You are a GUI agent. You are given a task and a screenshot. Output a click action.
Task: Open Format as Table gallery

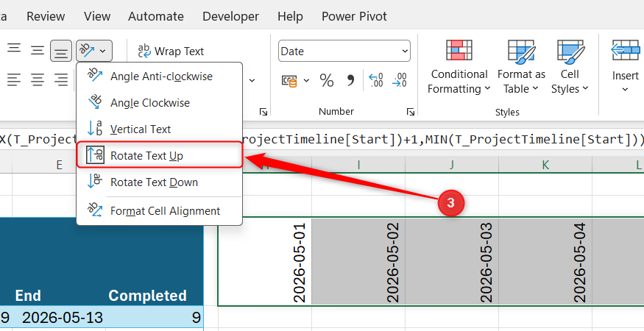coord(521,68)
